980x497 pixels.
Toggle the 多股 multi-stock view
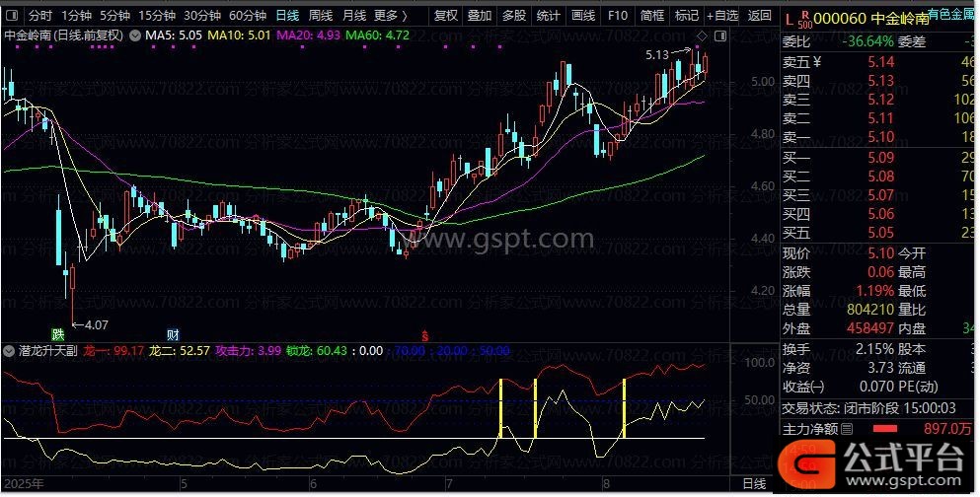click(513, 16)
